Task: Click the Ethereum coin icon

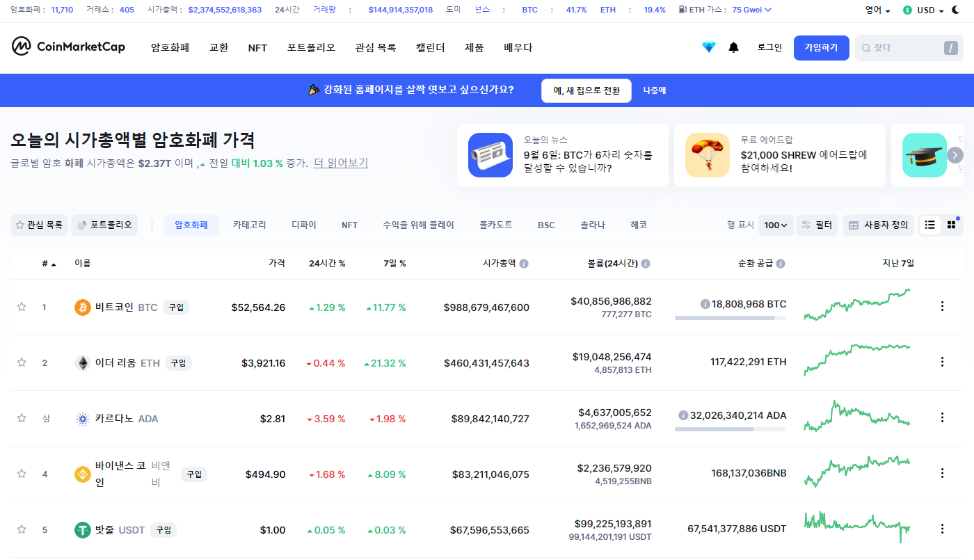Action: tap(83, 362)
